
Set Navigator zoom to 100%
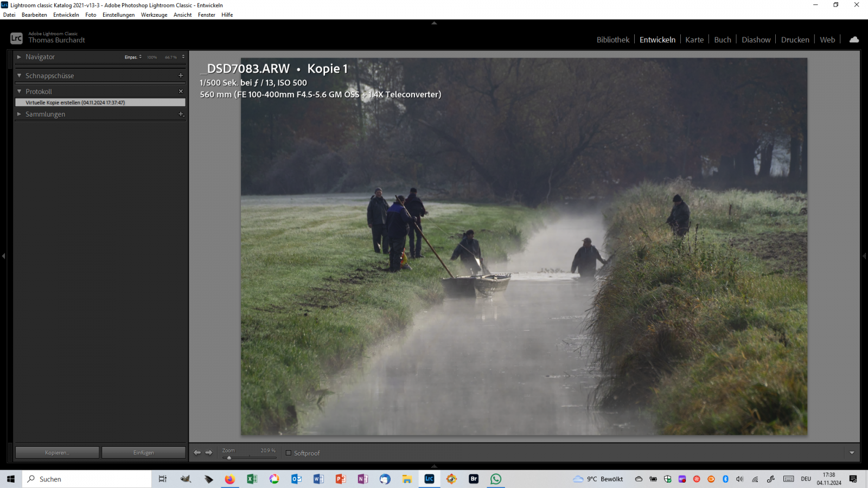152,57
